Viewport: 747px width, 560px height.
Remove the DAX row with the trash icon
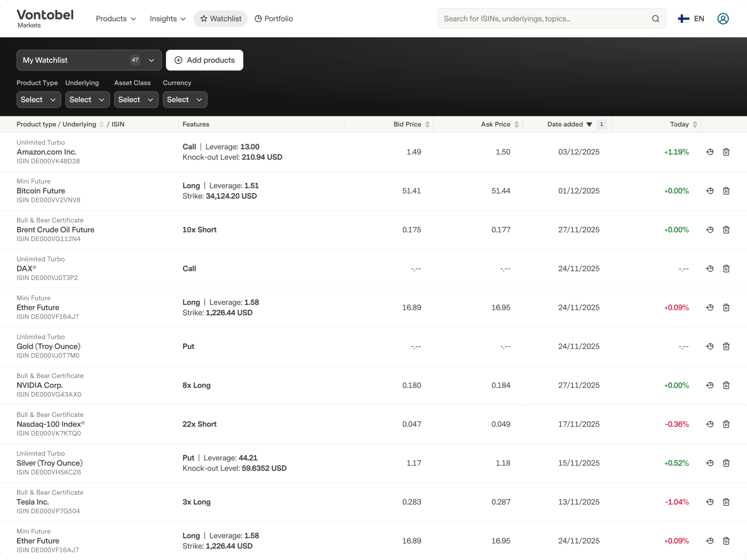tap(726, 269)
